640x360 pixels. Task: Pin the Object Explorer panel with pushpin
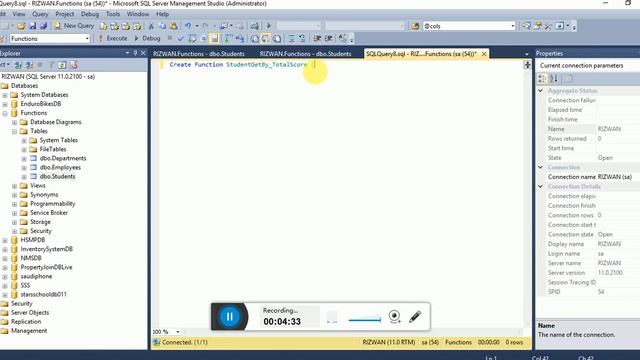pyautogui.click(x=136, y=53)
